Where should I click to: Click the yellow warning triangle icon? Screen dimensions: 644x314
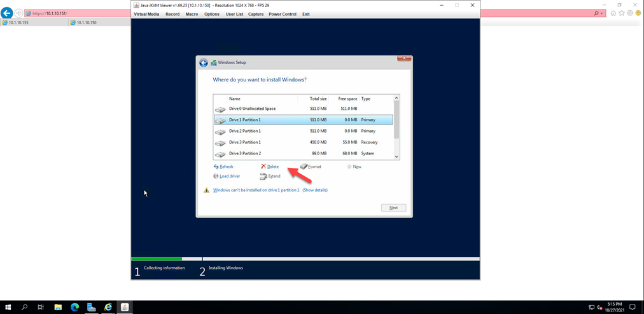coord(207,191)
